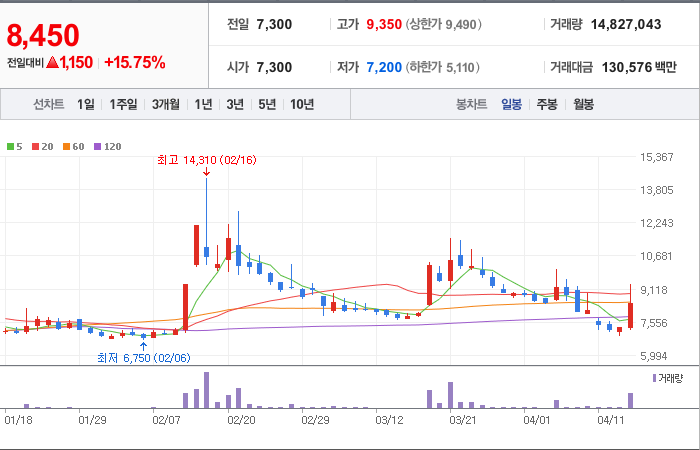Select 주봉 weekly candle chart

point(547,104)
